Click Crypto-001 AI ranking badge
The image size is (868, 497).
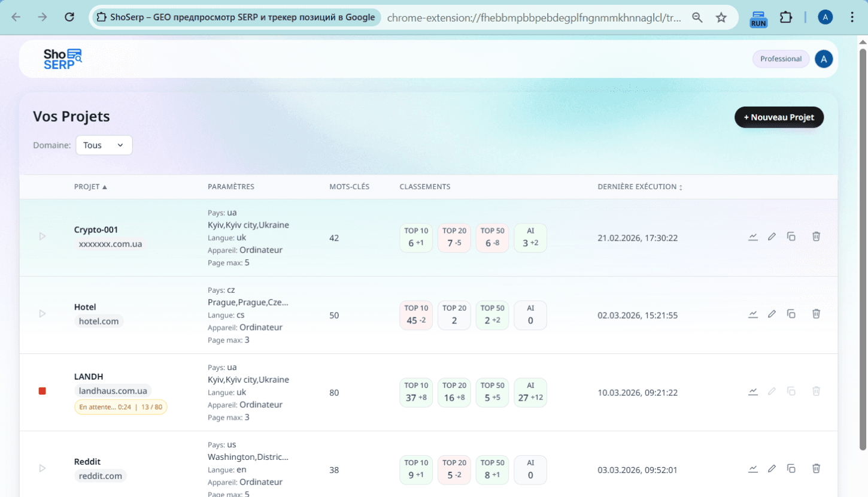click(530, 238)
